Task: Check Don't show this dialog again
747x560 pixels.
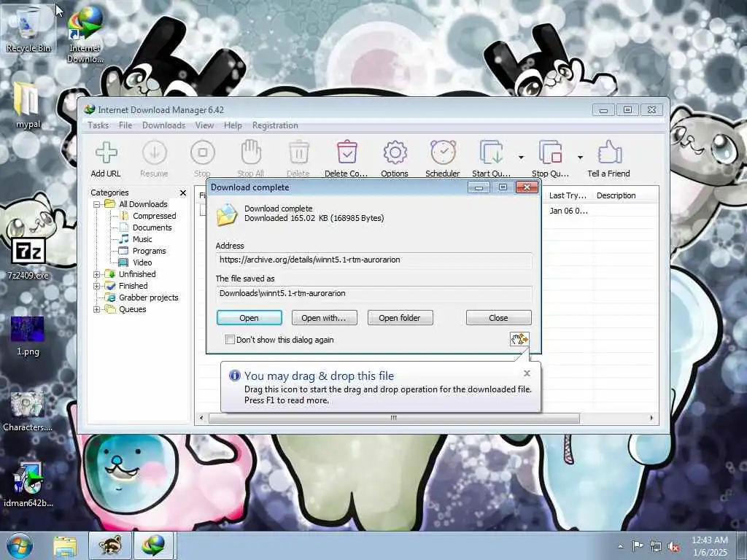Action: pos(230,340)
